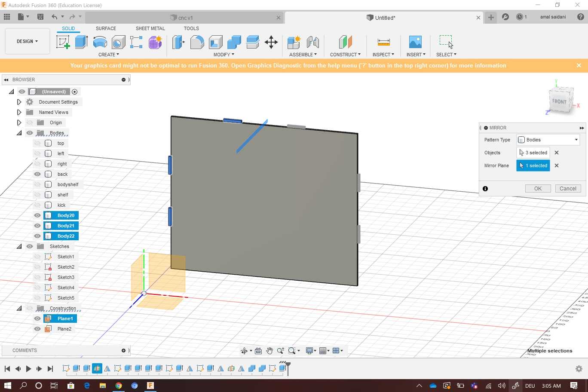Hide the Body20 body
Image resolution: width=588 pixels, height=392 pixels.
tap(37, 215)
